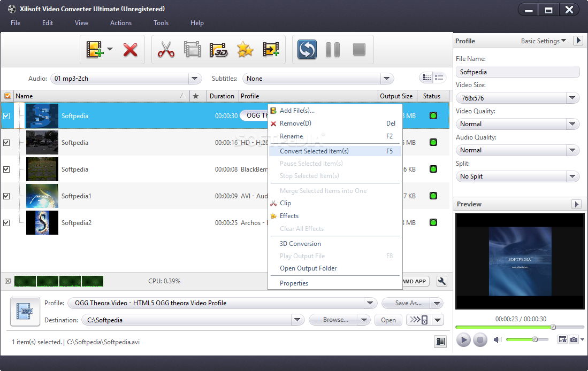This screenshot has height=371, width=588.
Task: Uncheck the Softpedia1 row checkbox
Action: (6, 196)
